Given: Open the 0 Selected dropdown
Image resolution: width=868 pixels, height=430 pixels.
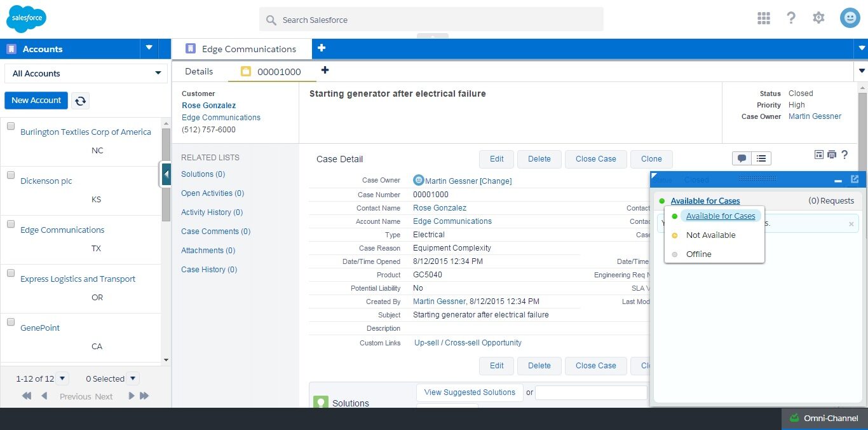Looking at the screenshot, I should 132,378.
